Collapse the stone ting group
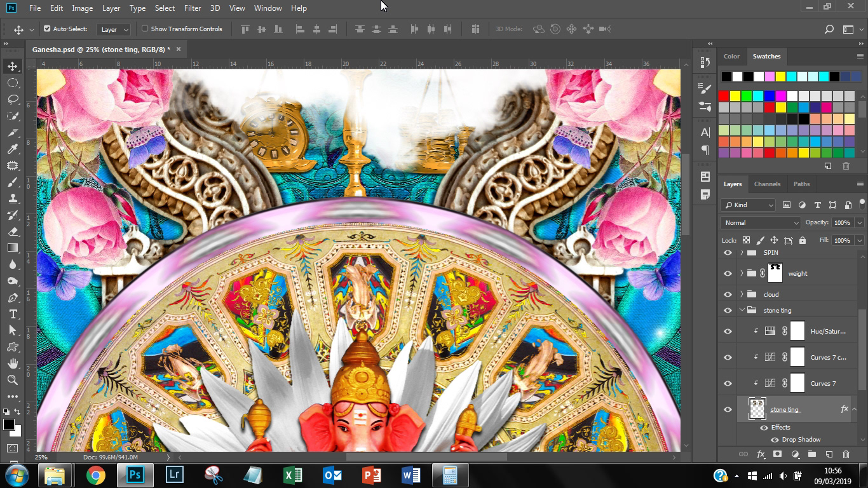Viewport: 868px width, 488px height. coord(742,310)
